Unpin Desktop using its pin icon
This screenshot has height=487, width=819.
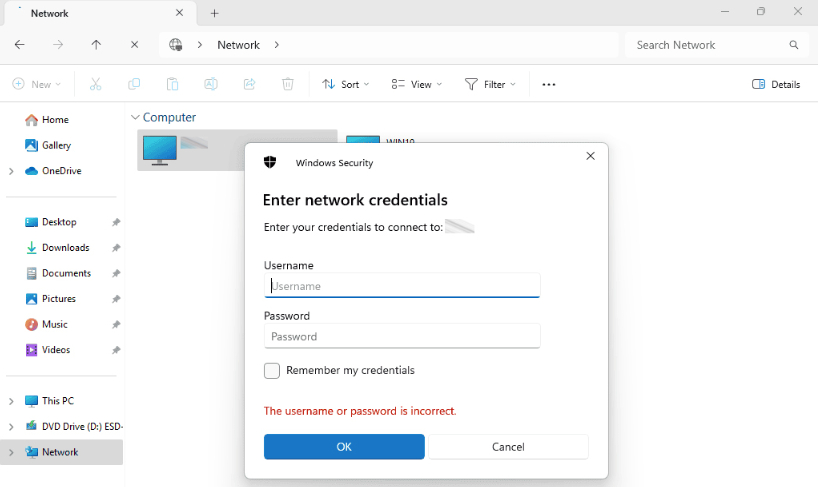(116, 223)
